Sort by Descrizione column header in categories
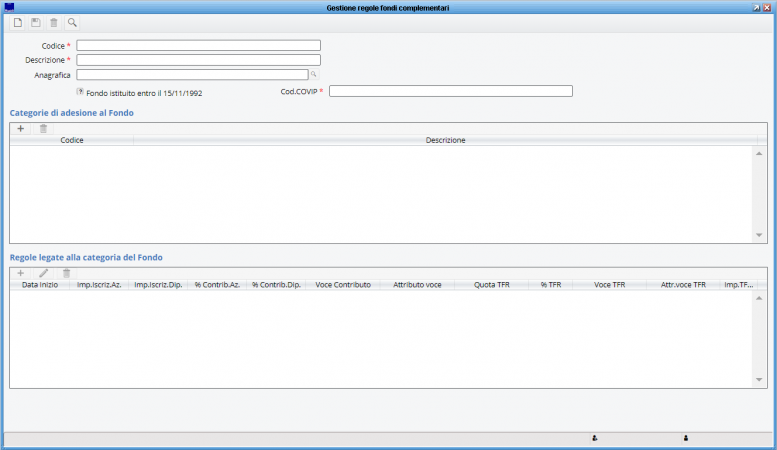Viewport: 777px width, 450px height. pos(445,140)
